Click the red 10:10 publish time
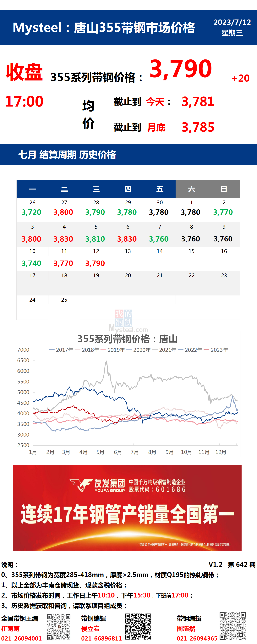Image resolution: width=257 pixels, height=644 pixels. [x=106, y=595]
